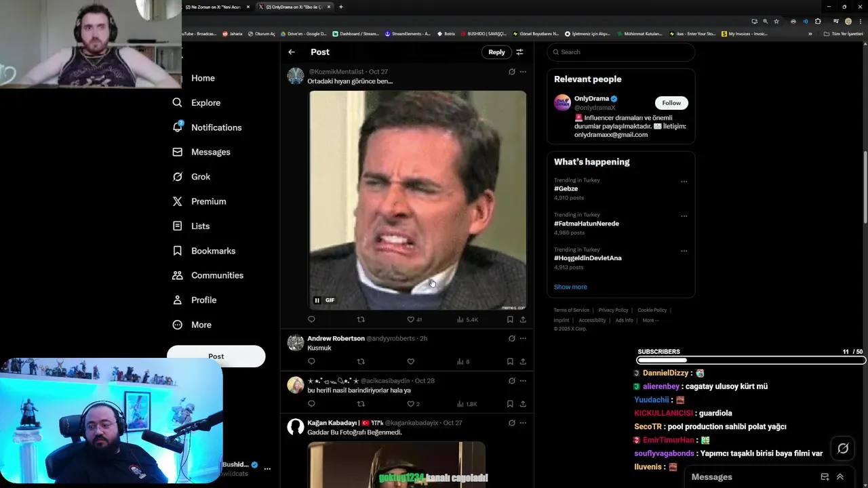Open Terms of Service footer link
The image size is (868, 488).
pos(572,310)
